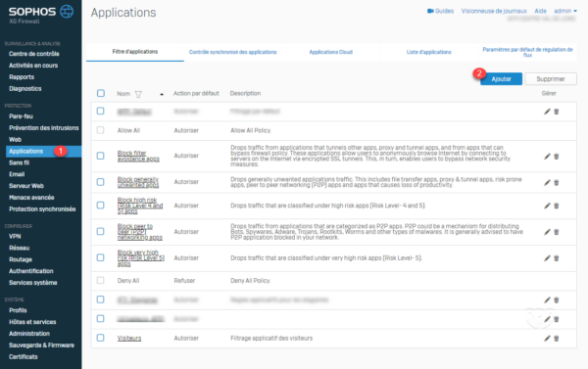The height and width of the screenshot is (369, 588).
Task: Open the Applications Cloud tab
Action: [x=331, y=52]
